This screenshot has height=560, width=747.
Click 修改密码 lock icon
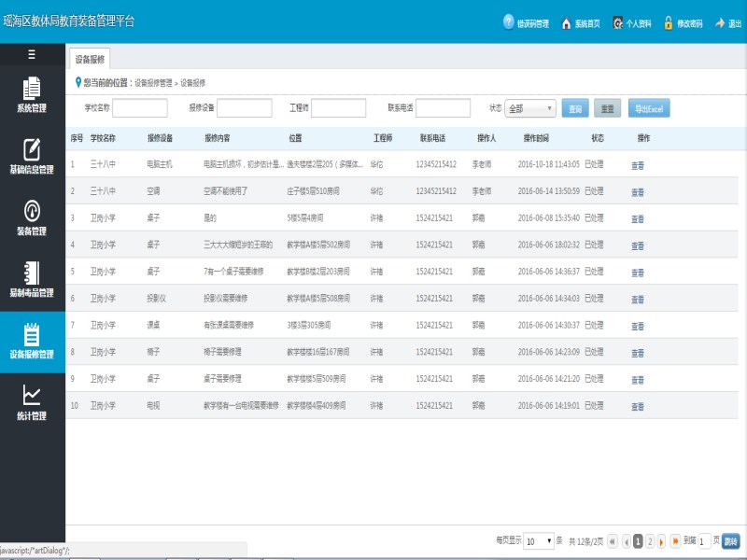point(669,22)
